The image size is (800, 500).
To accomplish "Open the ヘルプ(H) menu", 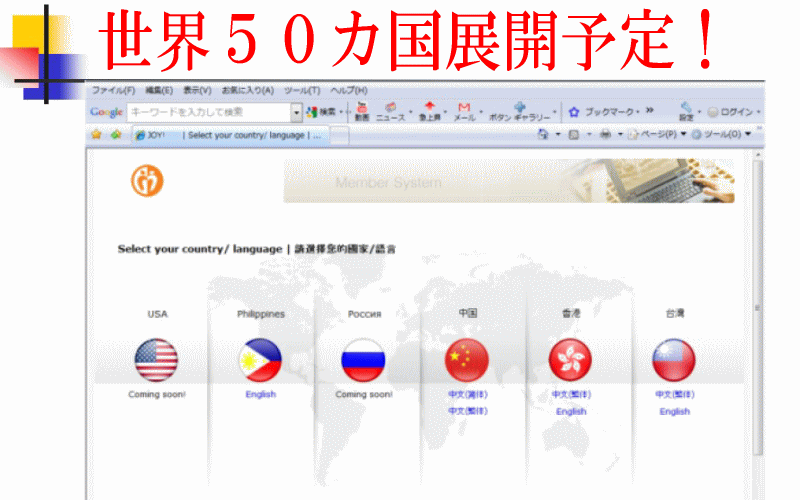I will (x=348, y=91).
